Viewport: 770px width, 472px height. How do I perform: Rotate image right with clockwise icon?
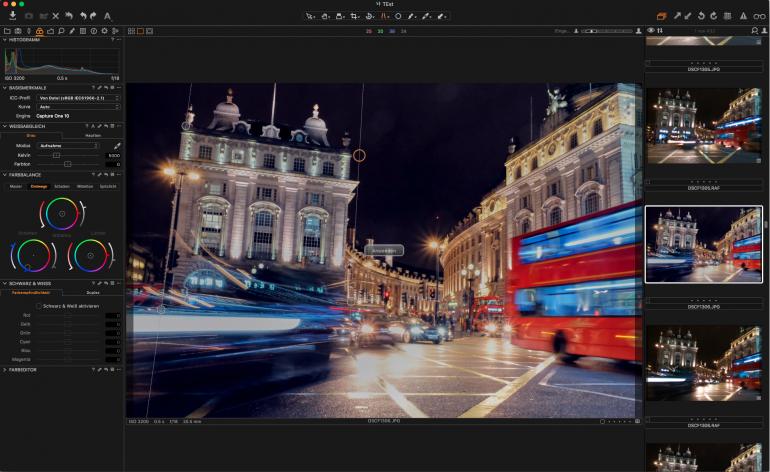pos(713,16)
